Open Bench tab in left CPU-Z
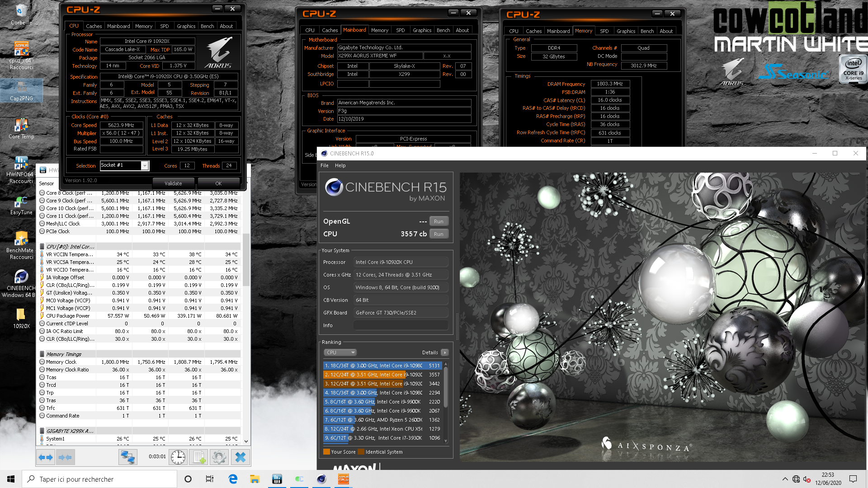This screenshot has width=868, height=488. tap(207, 26)
